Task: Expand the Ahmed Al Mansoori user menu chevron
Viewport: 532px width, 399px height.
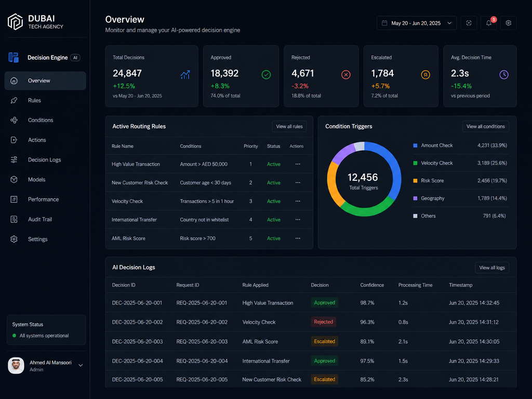Action: [81, 365]
